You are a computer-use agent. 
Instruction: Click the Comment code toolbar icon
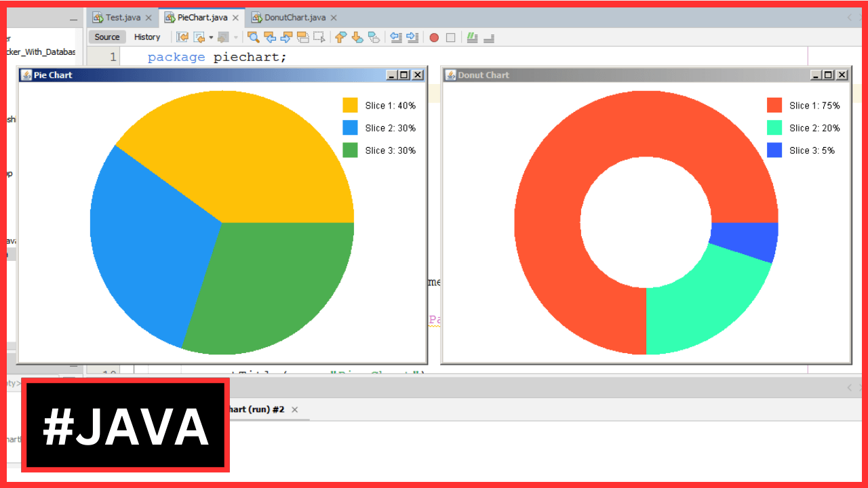[473, 37]
